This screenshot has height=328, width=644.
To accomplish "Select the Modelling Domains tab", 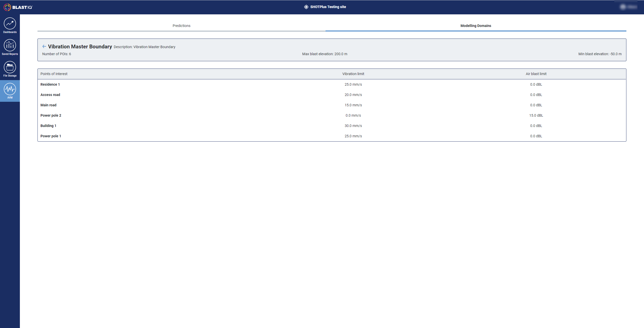I will [476, 26].
